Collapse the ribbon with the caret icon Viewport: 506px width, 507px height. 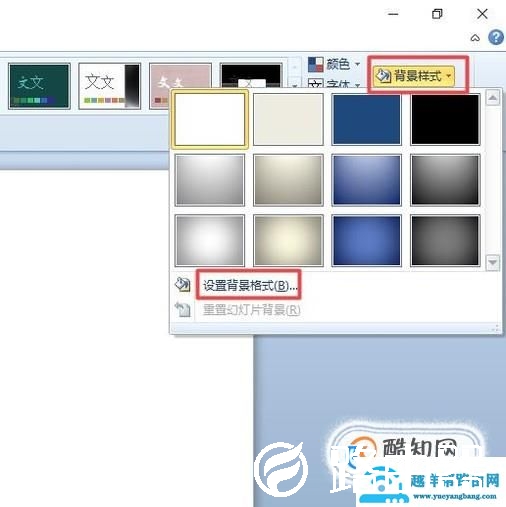(x=475, y=38)
